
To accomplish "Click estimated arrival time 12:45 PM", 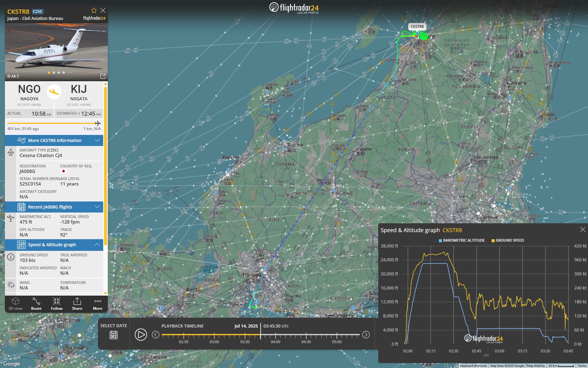I will pyautogui.click(x=91, y=114).
